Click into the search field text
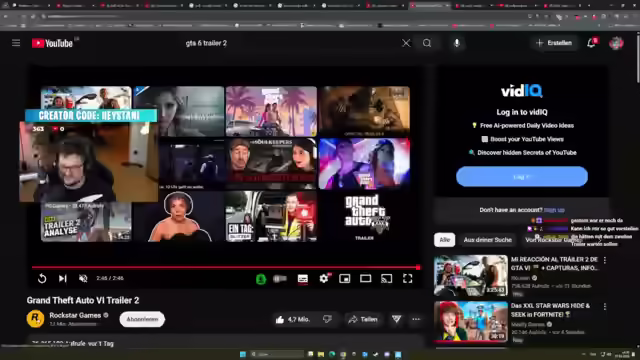 point(206,43)
